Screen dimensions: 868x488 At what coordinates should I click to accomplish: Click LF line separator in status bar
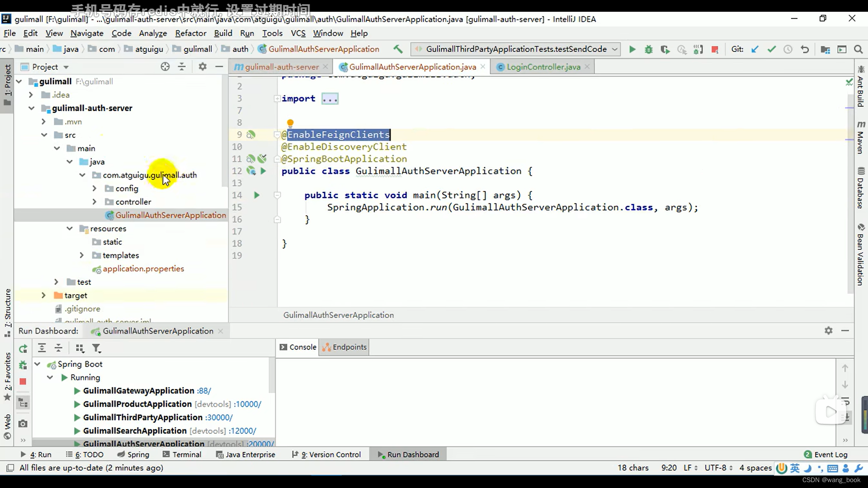click(690, 468)
